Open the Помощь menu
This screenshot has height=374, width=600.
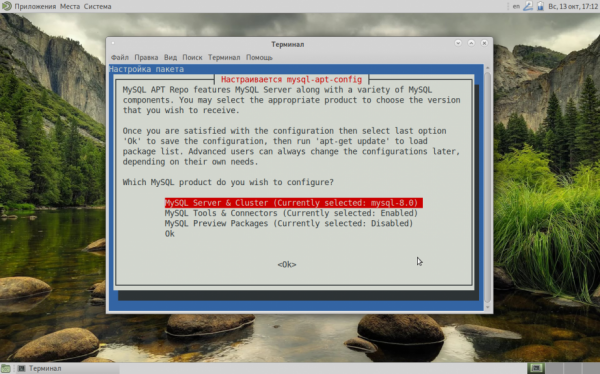click(259, 57)
